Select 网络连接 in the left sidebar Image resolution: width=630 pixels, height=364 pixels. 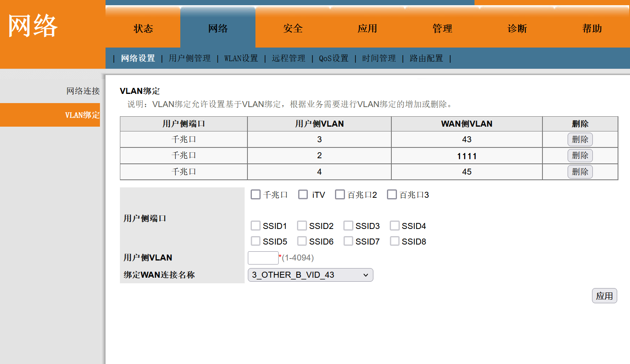point(83,91)
